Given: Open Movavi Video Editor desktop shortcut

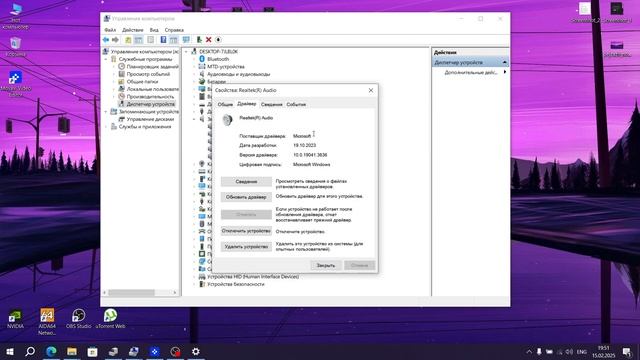Looking at the screenshot, I should pyautogui.click(x=16, y=84).
